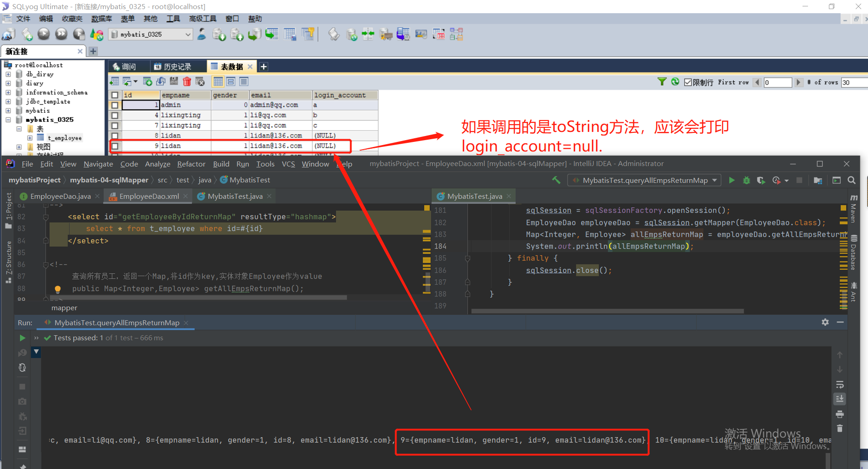Click the save changes floppy icon in SQLyog
868x469 pixels.
(174, 81)
